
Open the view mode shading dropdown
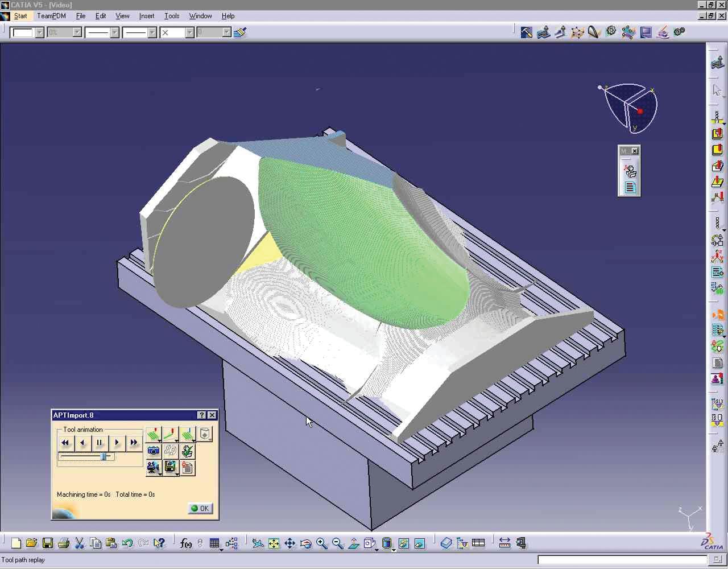(x=387, y=543)
